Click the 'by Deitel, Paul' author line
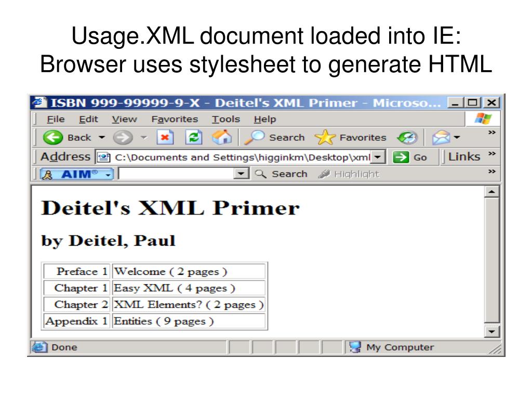The width and height of the screenshot is (532, 399). (x=108, y=241)
